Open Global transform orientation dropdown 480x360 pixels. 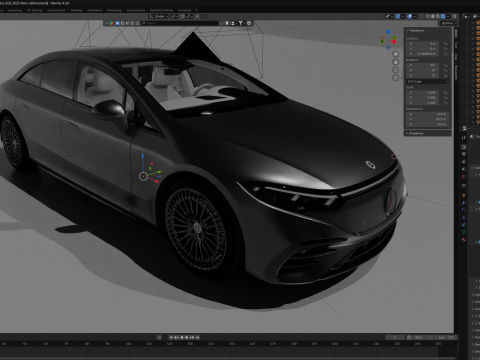click(159, 16)
